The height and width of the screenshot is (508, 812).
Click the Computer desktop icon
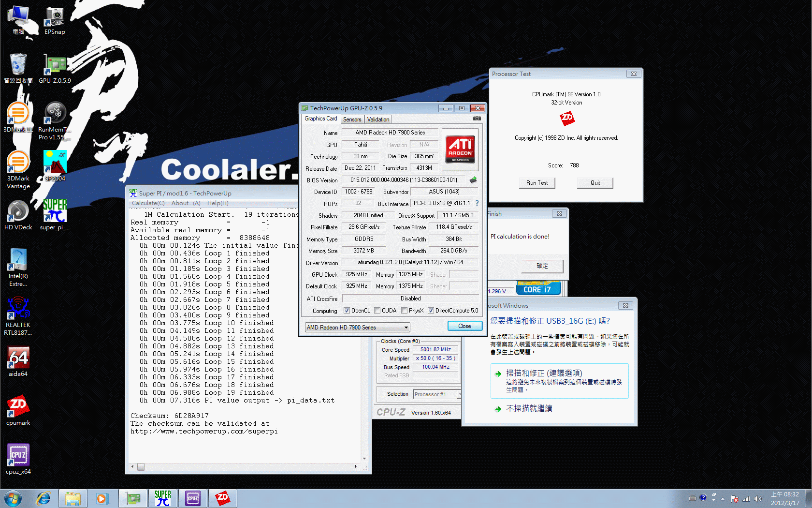[x=18, y=20]
